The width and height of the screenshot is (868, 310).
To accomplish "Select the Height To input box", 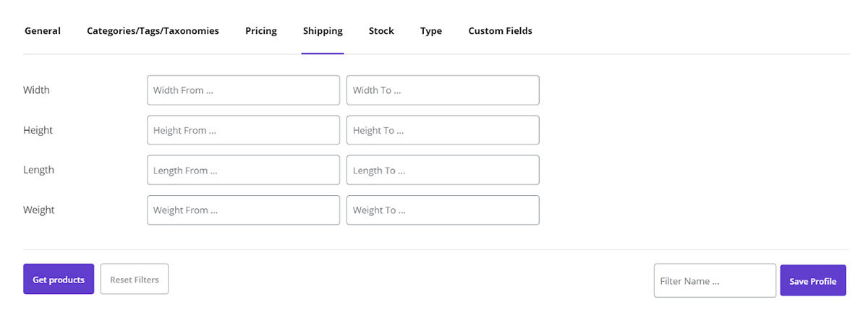I will click(x=443, y=130).
